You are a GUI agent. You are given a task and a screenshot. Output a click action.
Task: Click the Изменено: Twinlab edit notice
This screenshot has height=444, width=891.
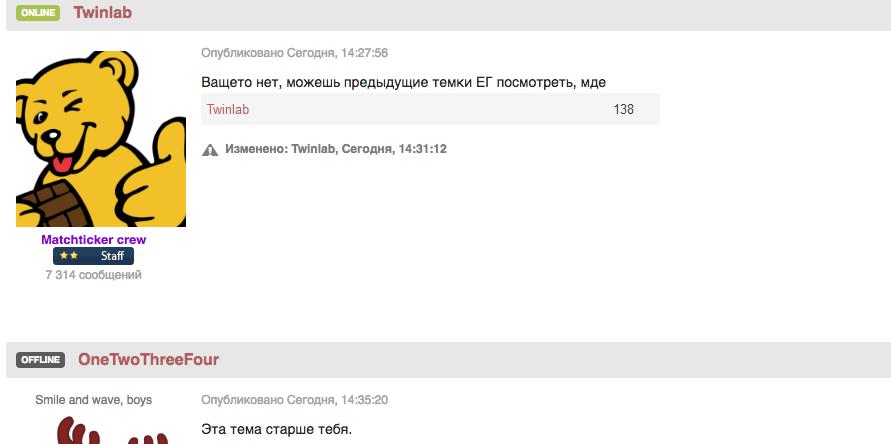coord(335,149)
